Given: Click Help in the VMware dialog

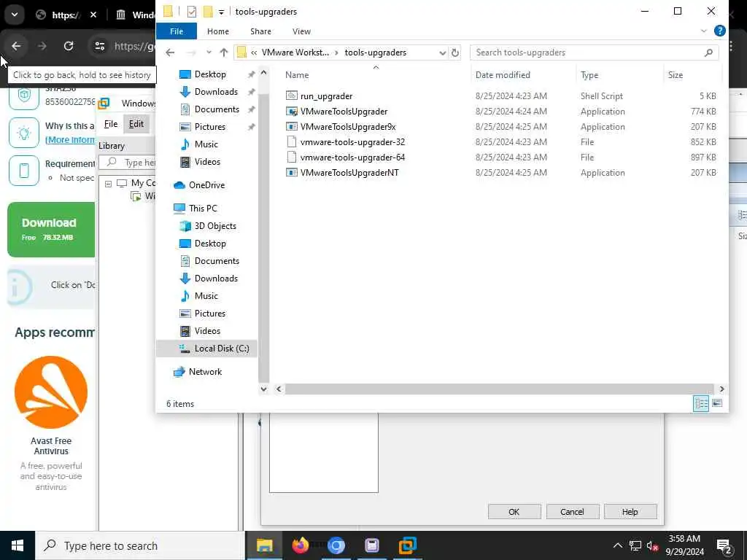Looking at the screenshot, I should tap(630, 512).
